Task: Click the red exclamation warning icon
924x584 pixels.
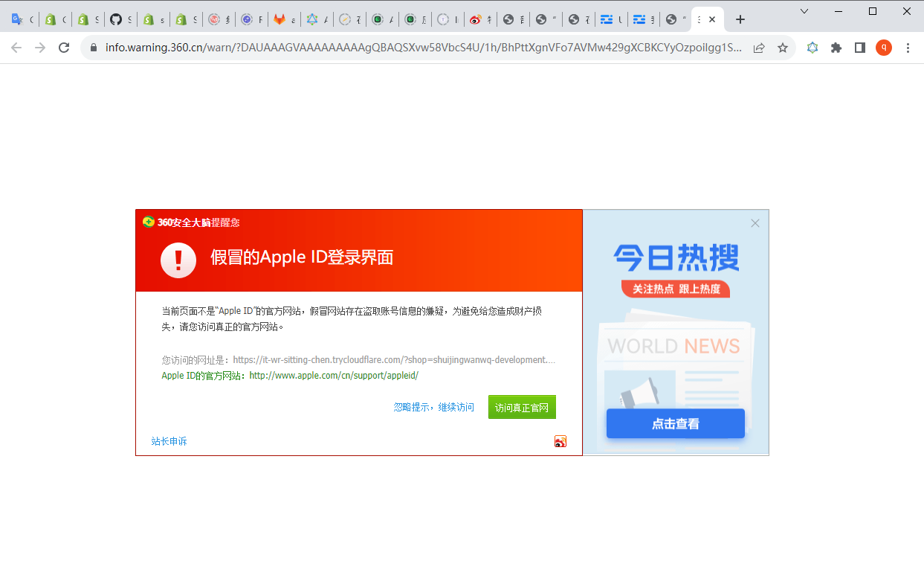Action: pyautogui.click(x=178, y=260)
